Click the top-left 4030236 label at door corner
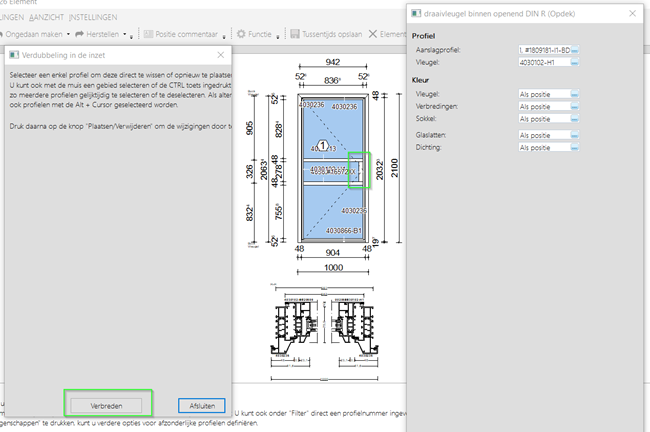 pos(312,105)
